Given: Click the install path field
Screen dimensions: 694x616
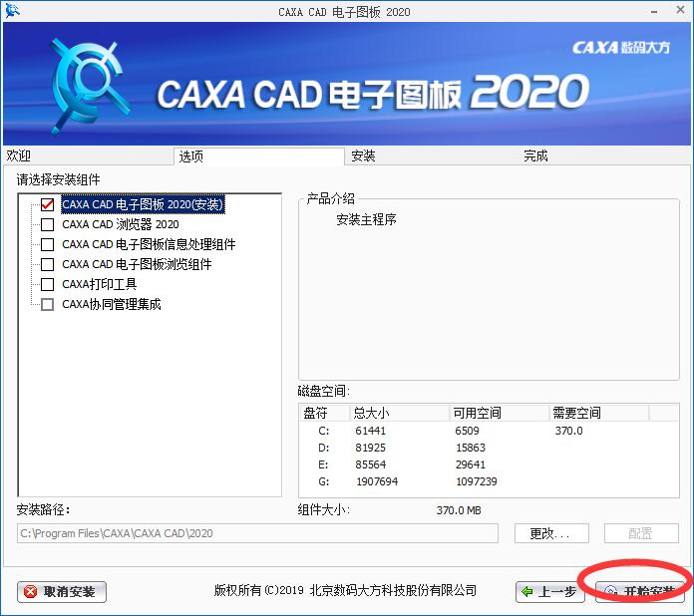Looking at the screenshot, I should coord(257,533).
